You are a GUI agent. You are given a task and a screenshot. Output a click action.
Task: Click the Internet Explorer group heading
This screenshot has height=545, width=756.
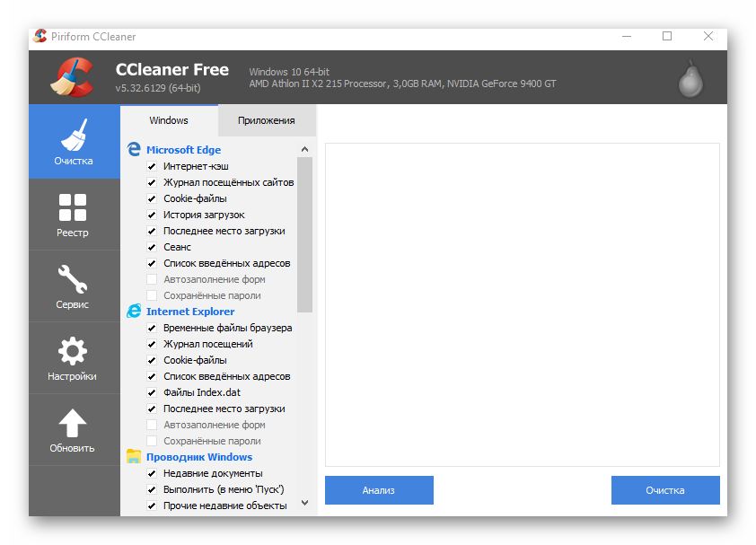[x=190, y=312]
